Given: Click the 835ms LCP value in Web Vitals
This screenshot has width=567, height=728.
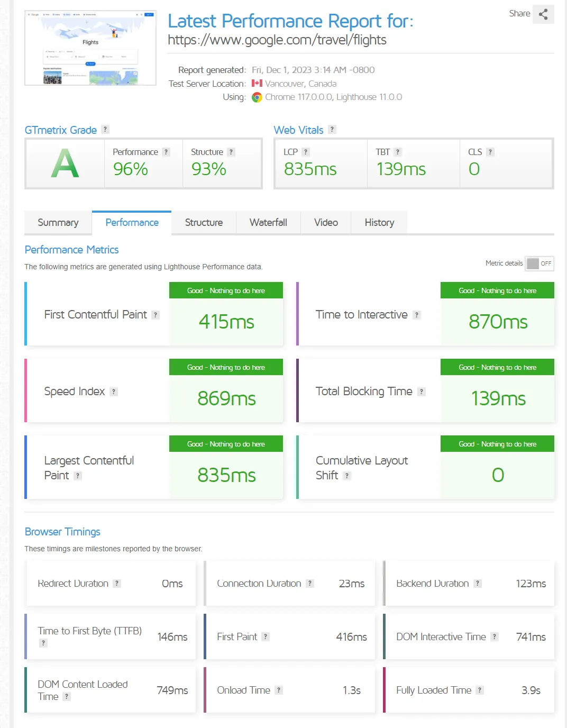Looking at the screenshot, I should pyautogui.click(x=310, y=169).
